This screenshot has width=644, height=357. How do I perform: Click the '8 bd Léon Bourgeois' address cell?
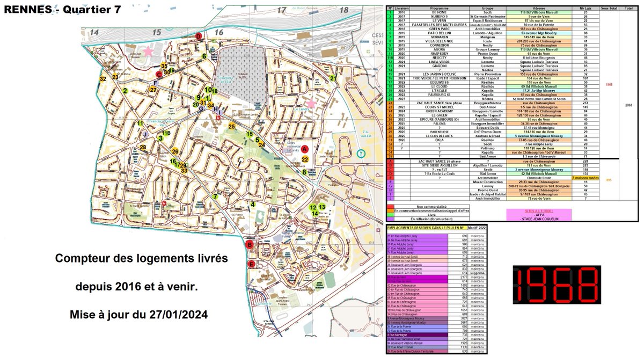(539, 57)
